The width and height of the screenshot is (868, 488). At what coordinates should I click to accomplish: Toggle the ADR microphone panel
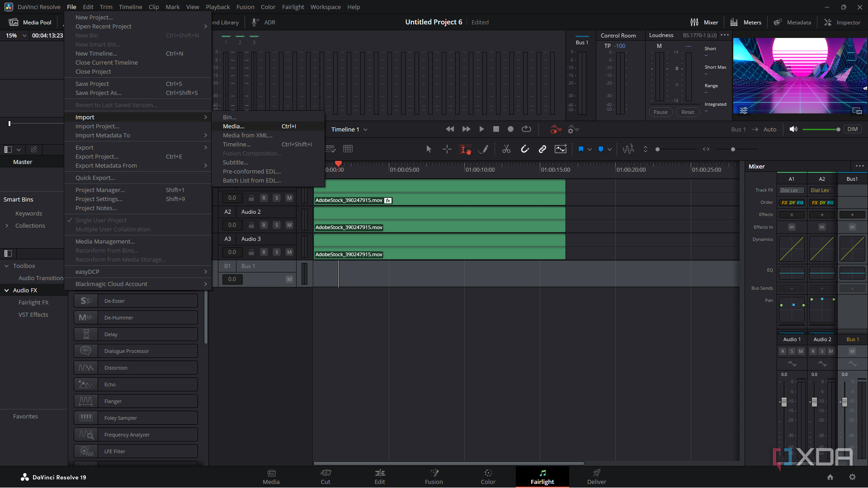coord(264,22)
